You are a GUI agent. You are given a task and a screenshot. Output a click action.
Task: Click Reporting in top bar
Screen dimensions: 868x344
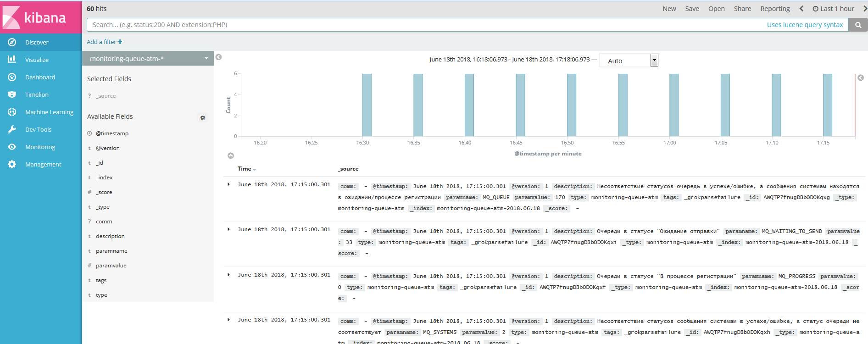click(775, 9)
